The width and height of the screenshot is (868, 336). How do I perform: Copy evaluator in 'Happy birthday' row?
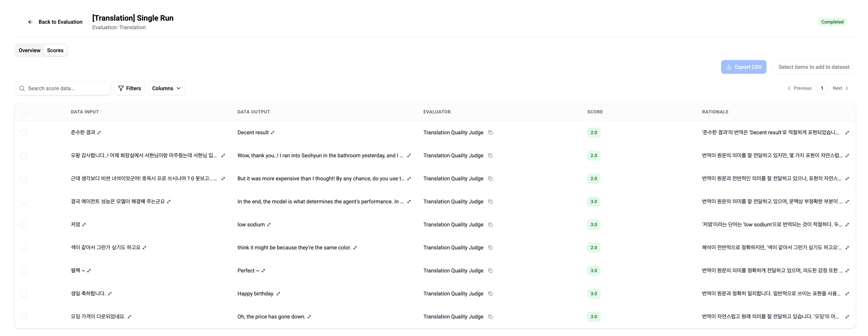tap(490, 294)
